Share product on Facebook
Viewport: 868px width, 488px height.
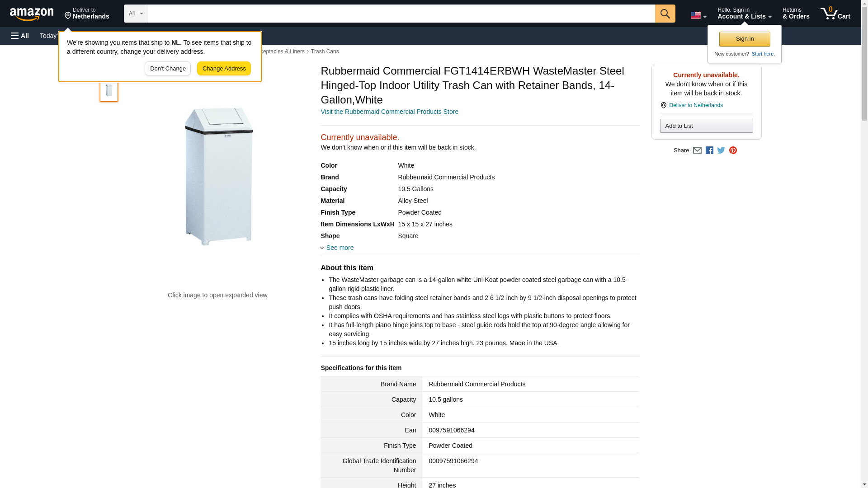point(709,150)
